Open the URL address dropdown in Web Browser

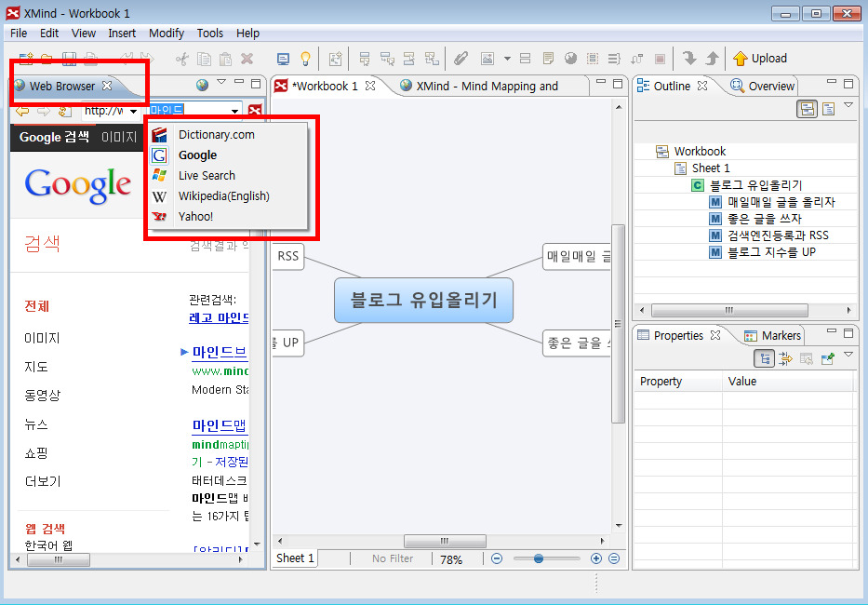coord(133,112)
